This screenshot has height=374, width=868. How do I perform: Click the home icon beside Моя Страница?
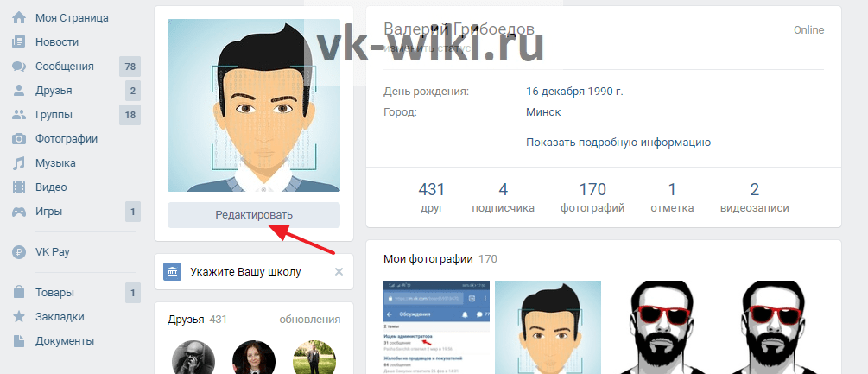click(x=19, y=17)
